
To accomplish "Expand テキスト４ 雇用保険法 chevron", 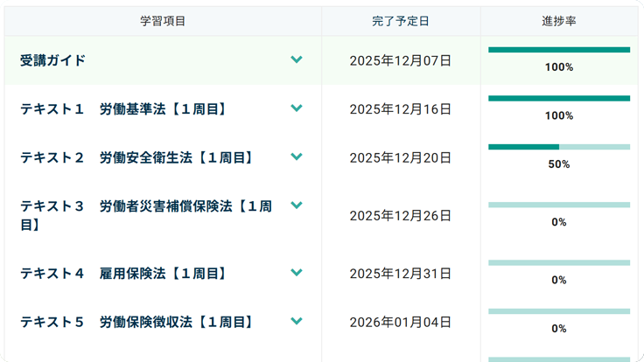I will point(297,273).
